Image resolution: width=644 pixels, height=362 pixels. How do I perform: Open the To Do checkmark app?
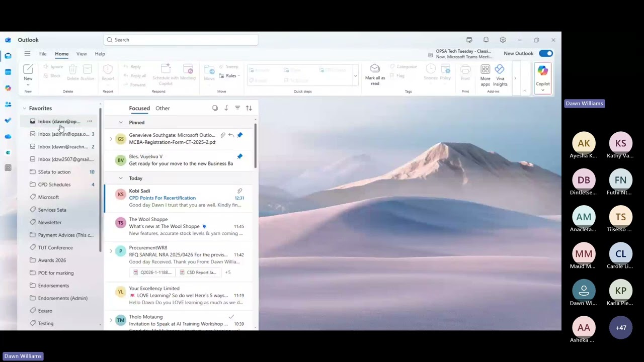(x=8, y=120)
